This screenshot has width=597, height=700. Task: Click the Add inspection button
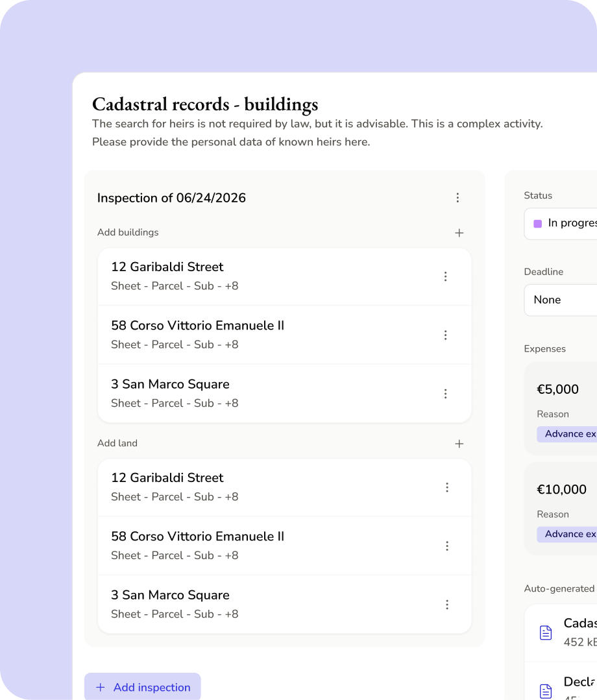pos(143,686)
